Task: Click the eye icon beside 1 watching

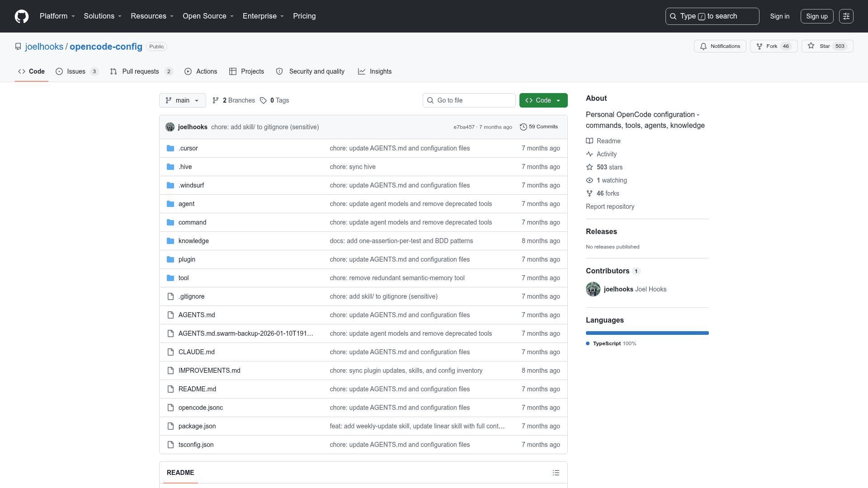Action: click(x=590, y=180)
